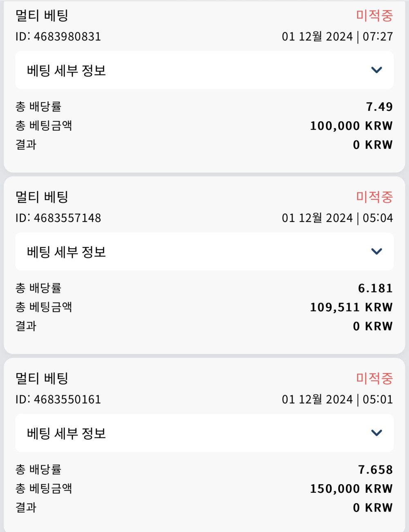Image resolution: width=409 pixels, height=532 pixels.
Task: Click the 6.181 total odds value
Action: click(x=375, y=288)
